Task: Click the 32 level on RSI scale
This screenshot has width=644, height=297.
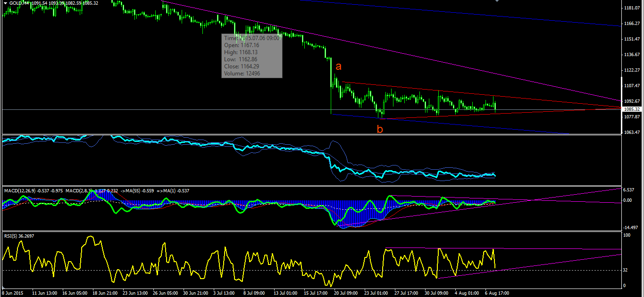Action: (626, 270)
